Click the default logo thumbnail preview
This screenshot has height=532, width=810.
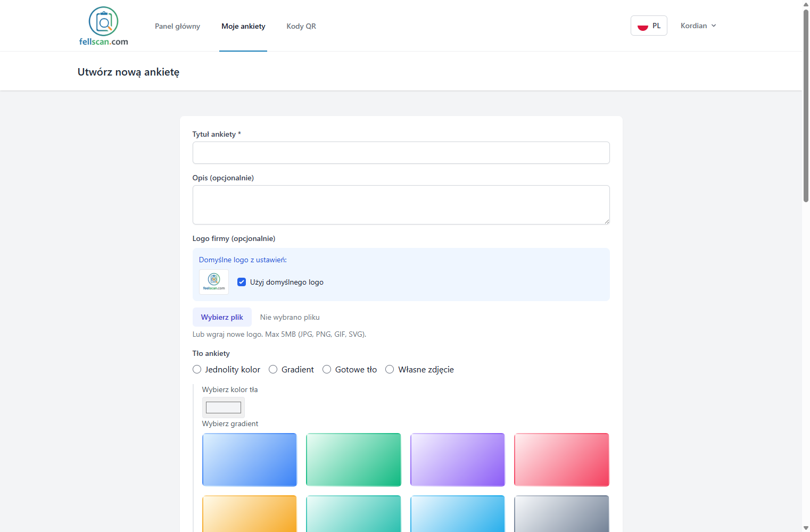tap(214, 281)
